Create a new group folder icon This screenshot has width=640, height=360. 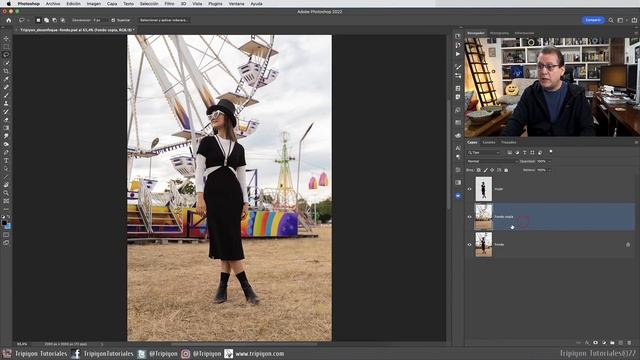(612, 343)
